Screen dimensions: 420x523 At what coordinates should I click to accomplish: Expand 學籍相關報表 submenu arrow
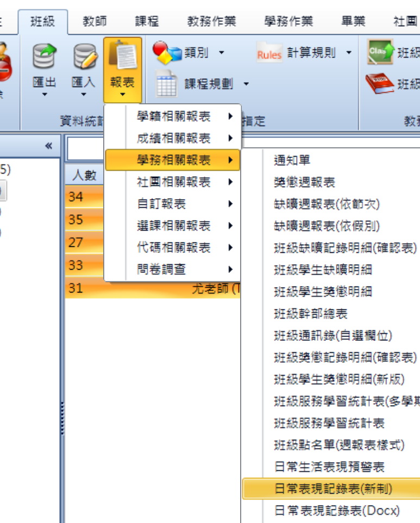click(230, 116)
